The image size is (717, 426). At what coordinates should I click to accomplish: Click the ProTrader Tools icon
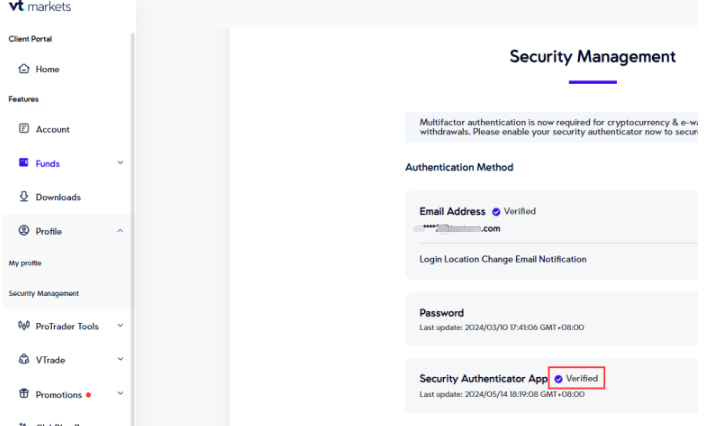(x=24, y=326)
